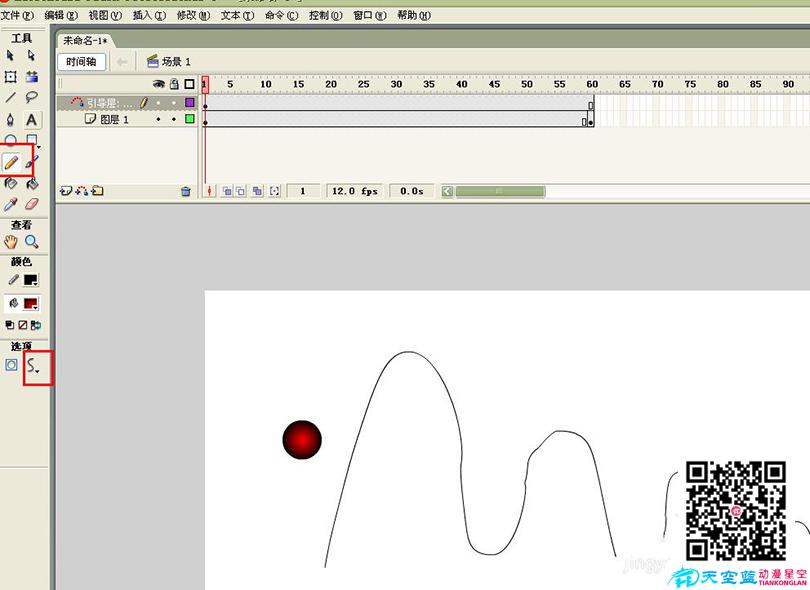Image resolution: width=810 pixels, height=590 pixels.
Task: Toggle lock dot of guide layer
Action: (x=174, y=103)
